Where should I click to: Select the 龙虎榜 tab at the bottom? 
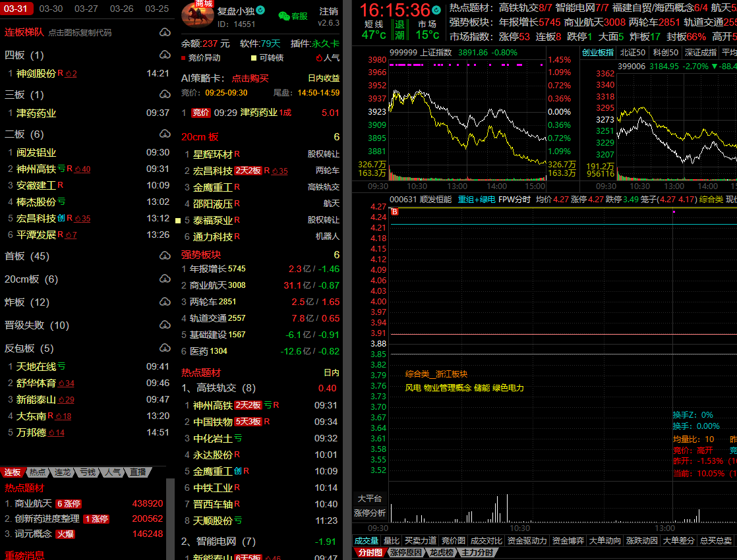pyautogui.click(x=440, y=553)
